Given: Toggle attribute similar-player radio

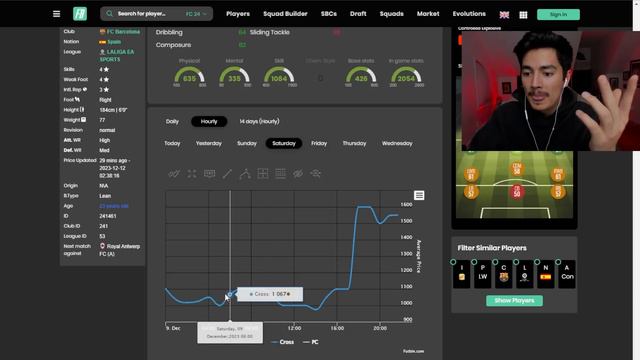Looking at the screenshot, I should [x=558, y=262].
